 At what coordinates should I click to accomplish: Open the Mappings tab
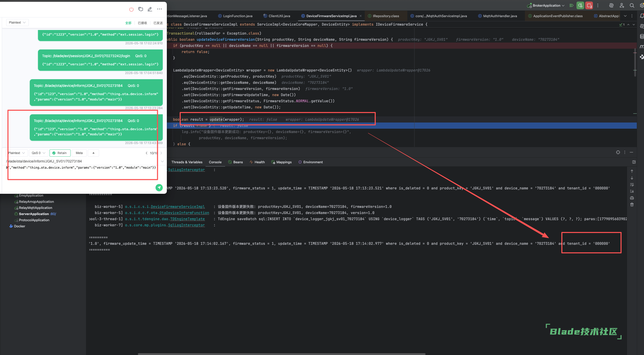coord(282,162)
